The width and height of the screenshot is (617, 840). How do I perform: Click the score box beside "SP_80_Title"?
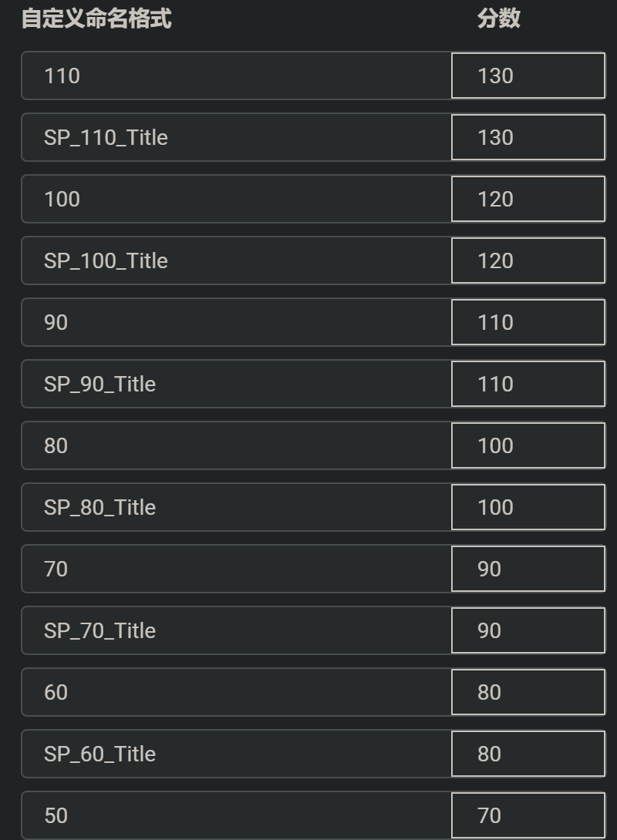point(528,507)
